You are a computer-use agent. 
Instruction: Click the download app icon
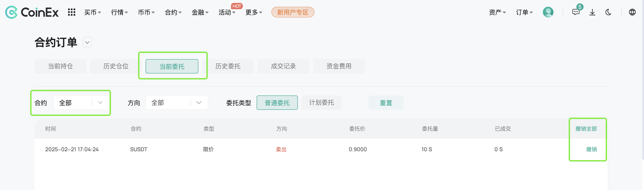point(592,12)
